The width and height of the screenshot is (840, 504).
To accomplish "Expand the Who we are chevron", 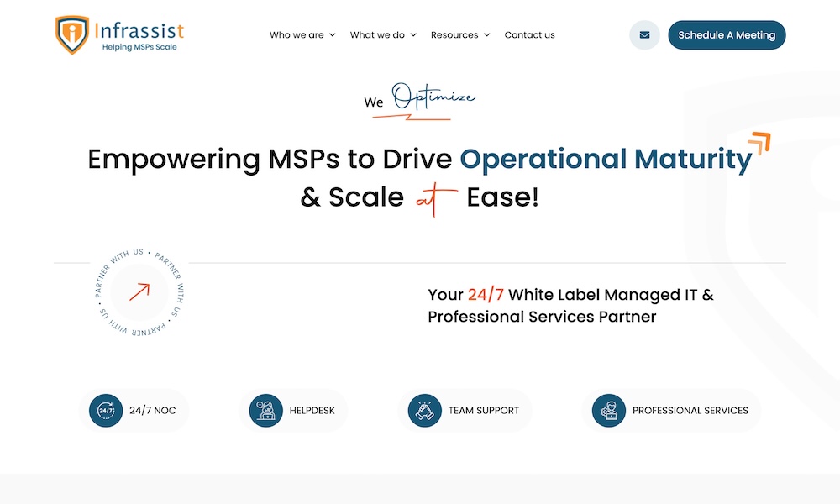I will point(333,35).
